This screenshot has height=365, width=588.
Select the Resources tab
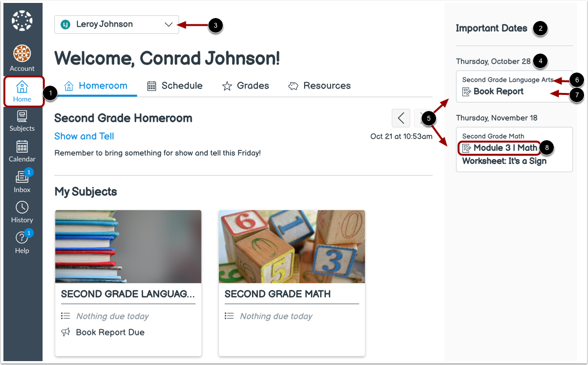click(319, 86)
